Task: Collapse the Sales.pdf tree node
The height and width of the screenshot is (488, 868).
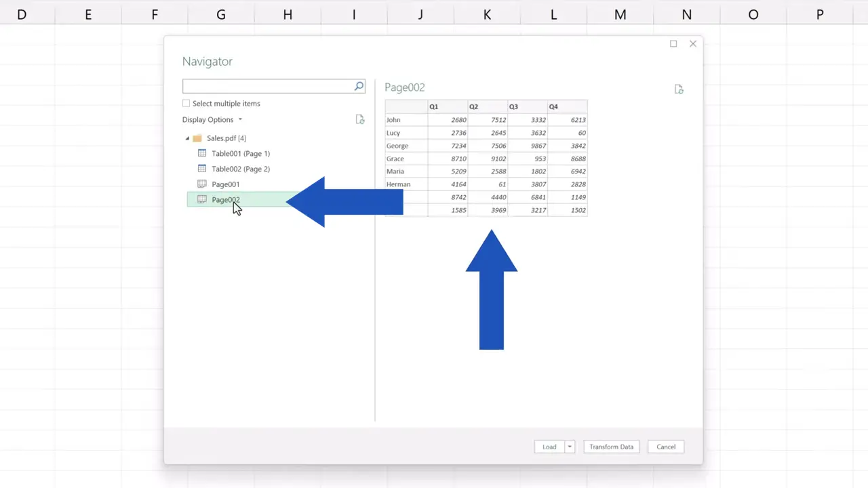Action: click(x=187, y=138)
